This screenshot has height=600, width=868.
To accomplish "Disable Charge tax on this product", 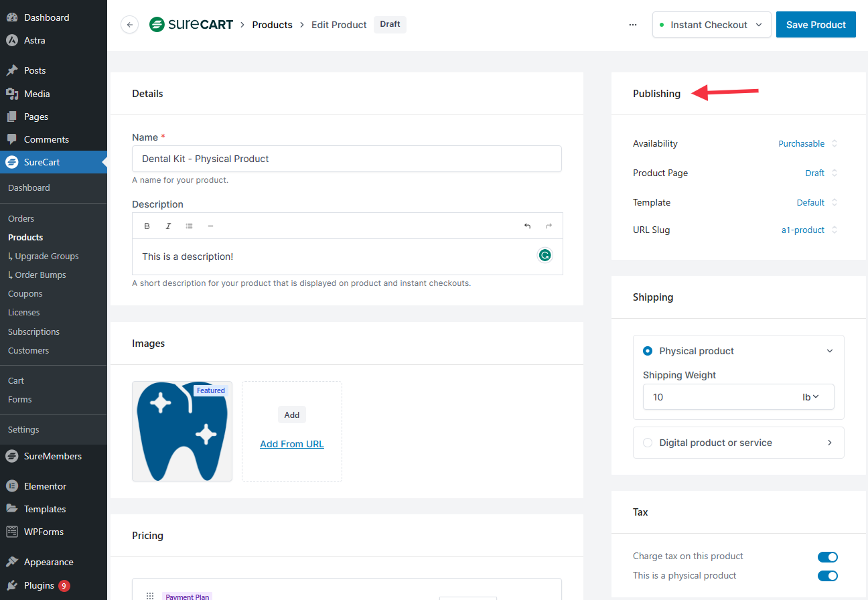I will pyautogui.click(x=827, y=556).
